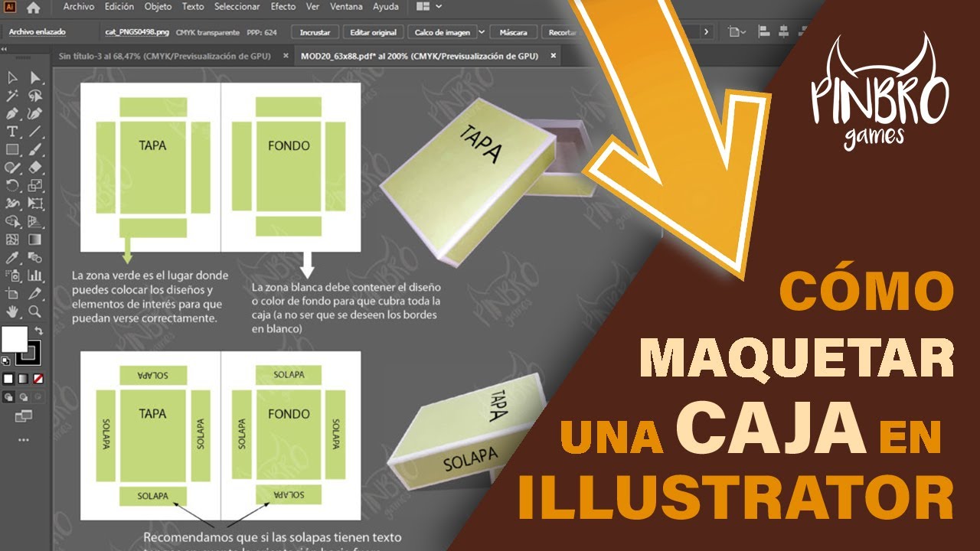
Task: Apply Gradient mode button
Action: tap(23, 379)
